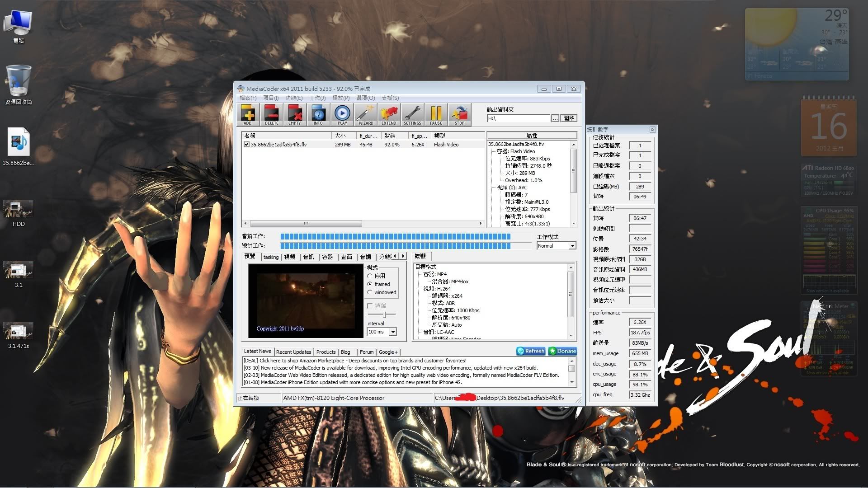Viewport: 868px width, 488px height.
Task: Select the 3.1 desktop icon
Action: tap(19, 274)
